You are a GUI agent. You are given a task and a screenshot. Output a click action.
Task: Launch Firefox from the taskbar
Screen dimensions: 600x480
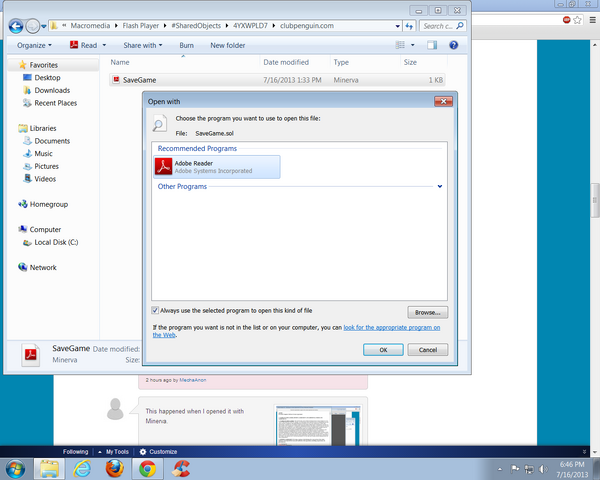click(115, 469)
